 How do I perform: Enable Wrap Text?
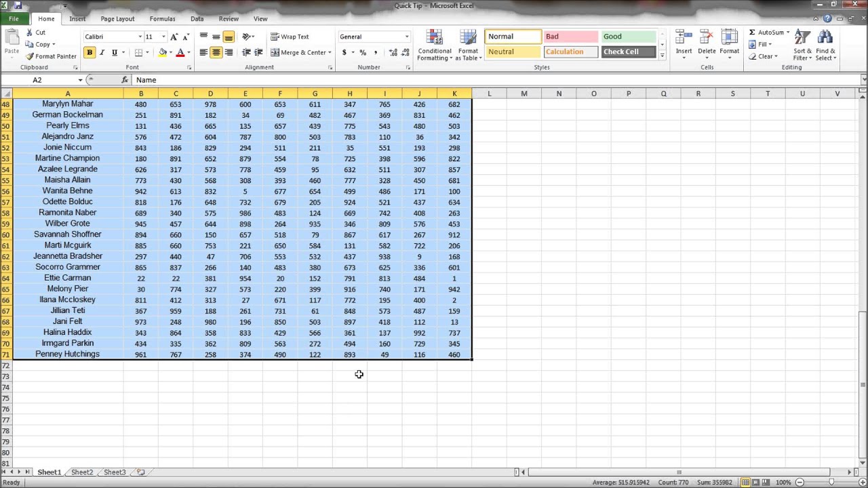pos(290,37)
